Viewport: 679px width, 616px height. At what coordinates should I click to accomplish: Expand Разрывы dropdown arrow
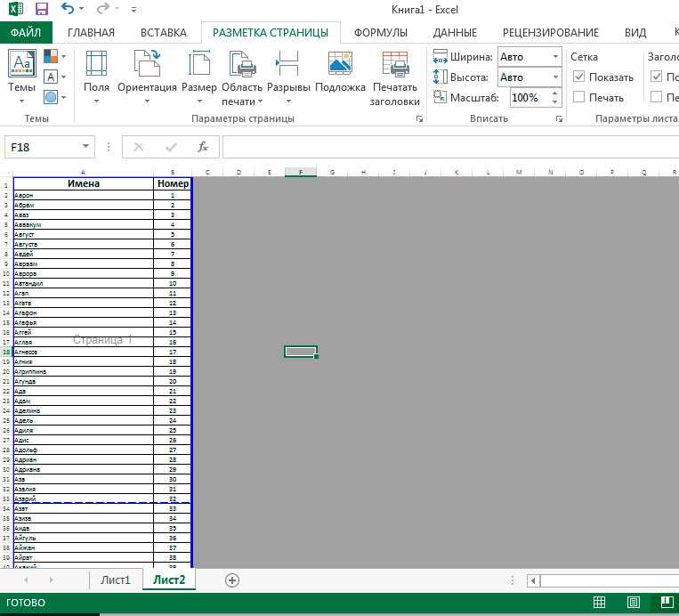288,101
